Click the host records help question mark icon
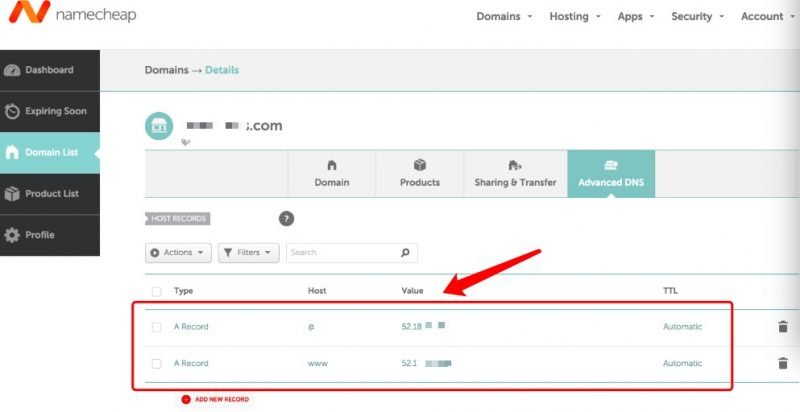The height and width of the screenshot is (412, 800). 286,219
